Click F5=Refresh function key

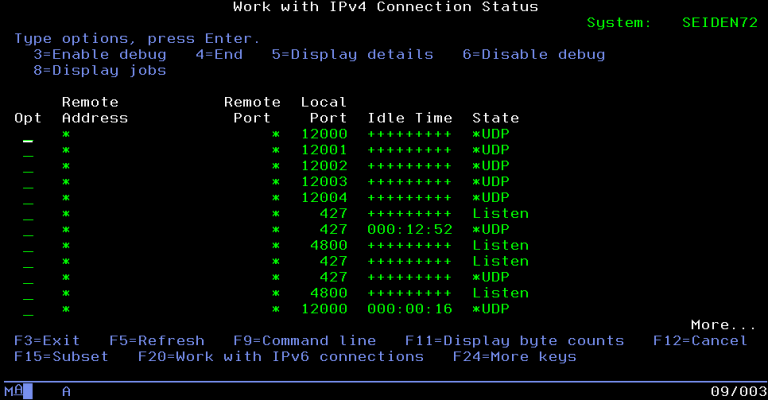click(157, 341)
